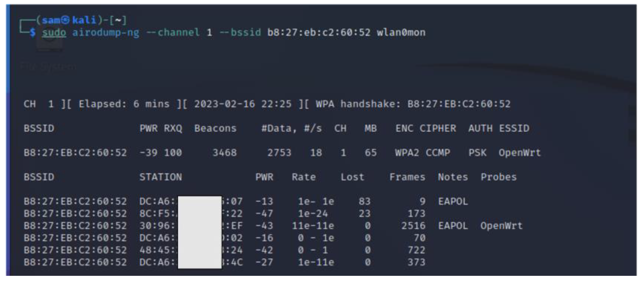Screen dimensions: 644x282
Task: Click the "CIPHER" column header
Action: (x=438, y=128)
